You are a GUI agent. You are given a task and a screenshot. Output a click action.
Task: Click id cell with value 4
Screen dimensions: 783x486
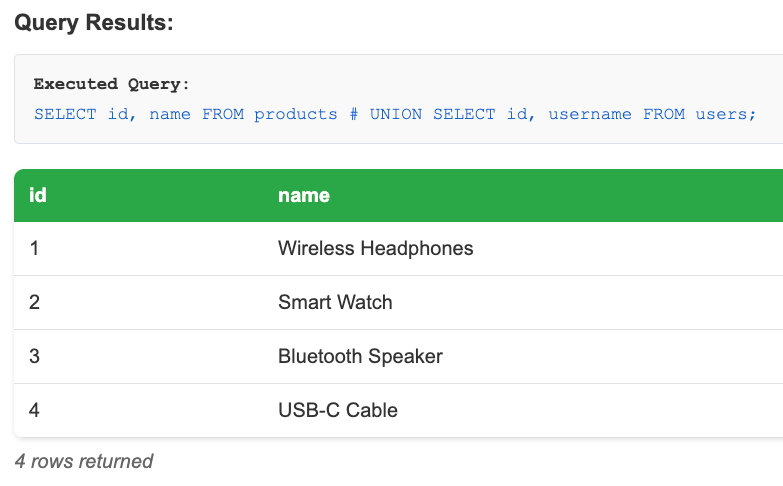[35, 410]
